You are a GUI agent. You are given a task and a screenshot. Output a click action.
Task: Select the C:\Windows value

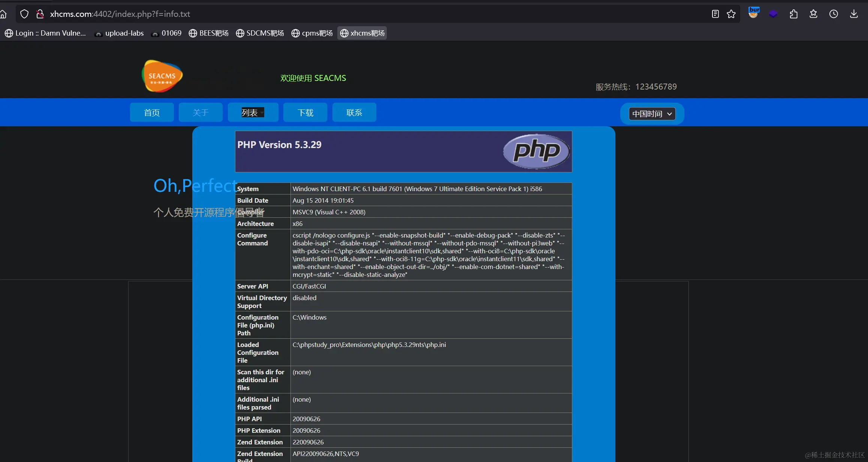[310, 317]
